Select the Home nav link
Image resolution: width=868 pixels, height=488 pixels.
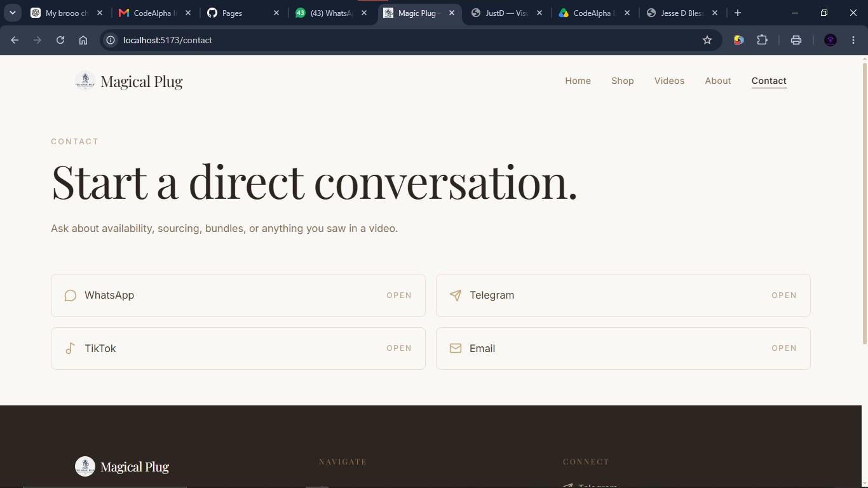click(578, 81)
